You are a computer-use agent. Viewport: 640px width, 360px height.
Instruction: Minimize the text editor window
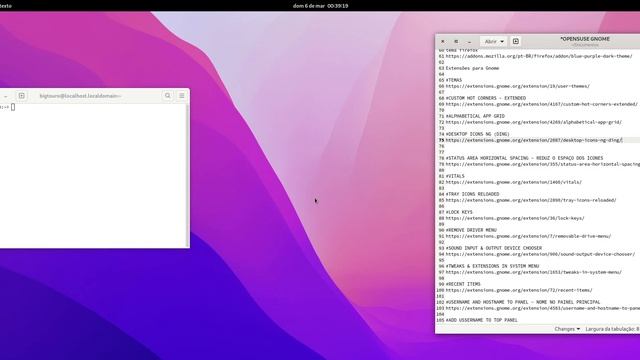coord(469,41)
